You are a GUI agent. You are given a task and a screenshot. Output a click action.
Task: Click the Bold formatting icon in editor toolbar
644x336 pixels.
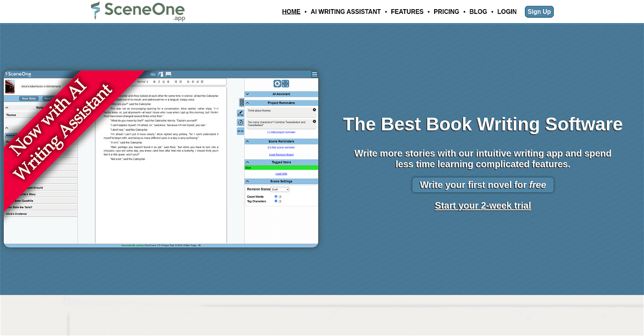[154, 82]
